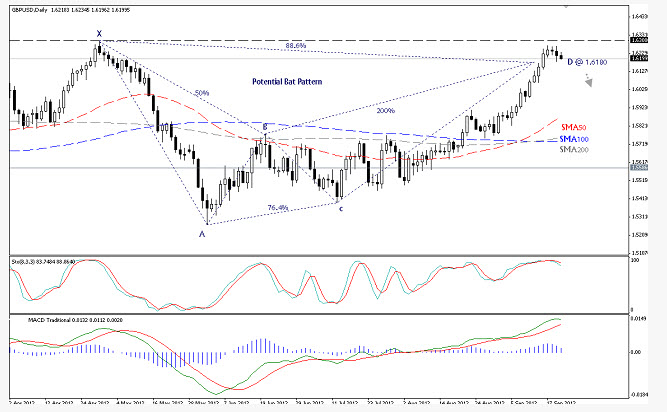Click the "100" stochastic axis value
The width and height of the screenshot is (667, 412).
tap(635, 260)
